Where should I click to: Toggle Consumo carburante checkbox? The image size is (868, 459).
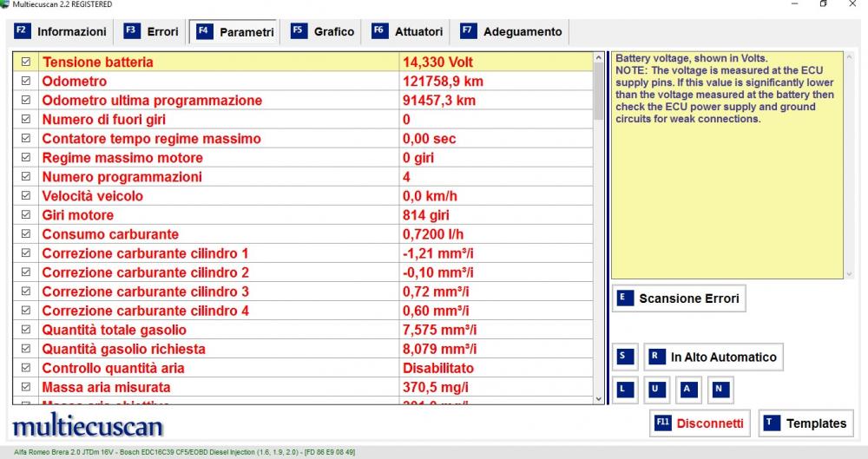[x=26, y=233]
